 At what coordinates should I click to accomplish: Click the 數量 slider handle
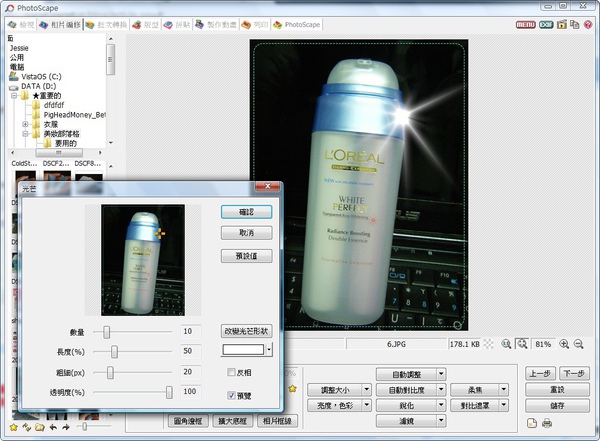click(x=107, y=332)
